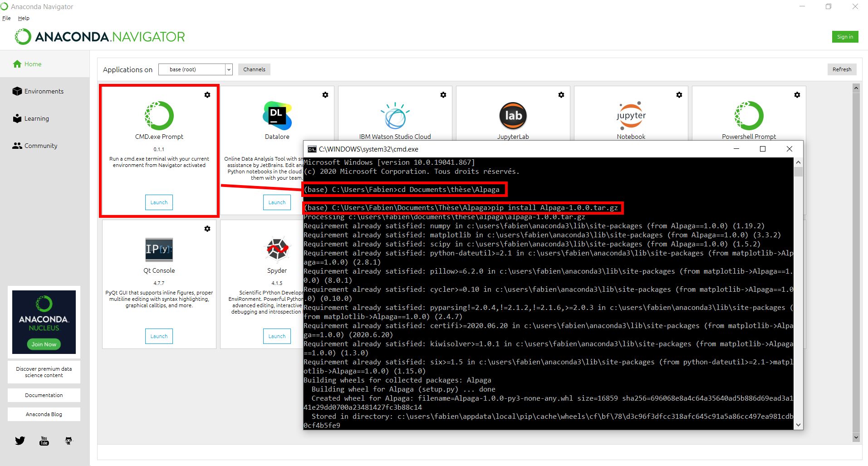868x466 pixels.
Task: Open the File menu
Action: click(x=6, y=18)
